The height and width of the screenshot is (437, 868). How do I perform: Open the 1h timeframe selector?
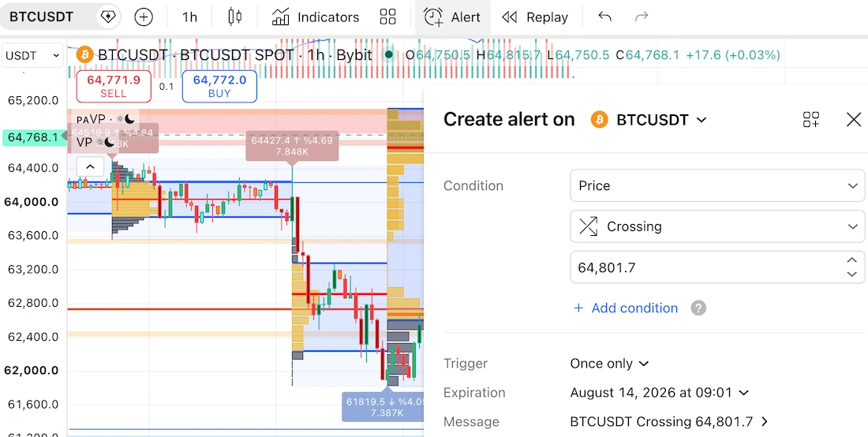(189, 17)
